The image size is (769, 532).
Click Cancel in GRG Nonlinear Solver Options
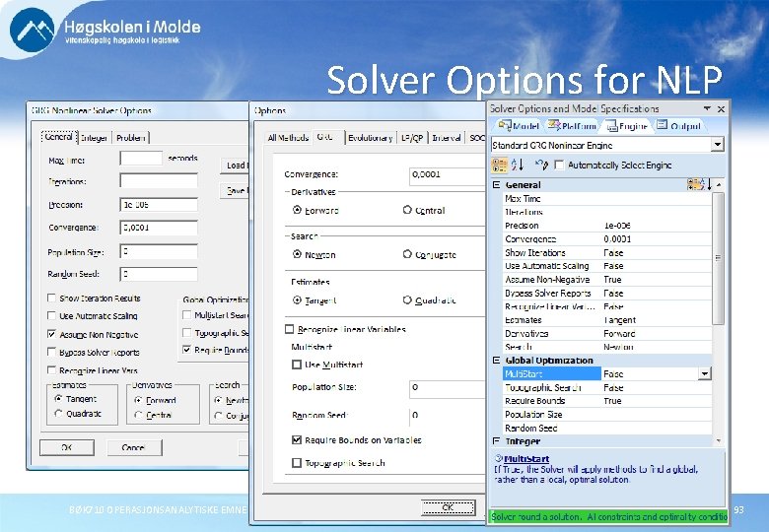coord(134,447)
